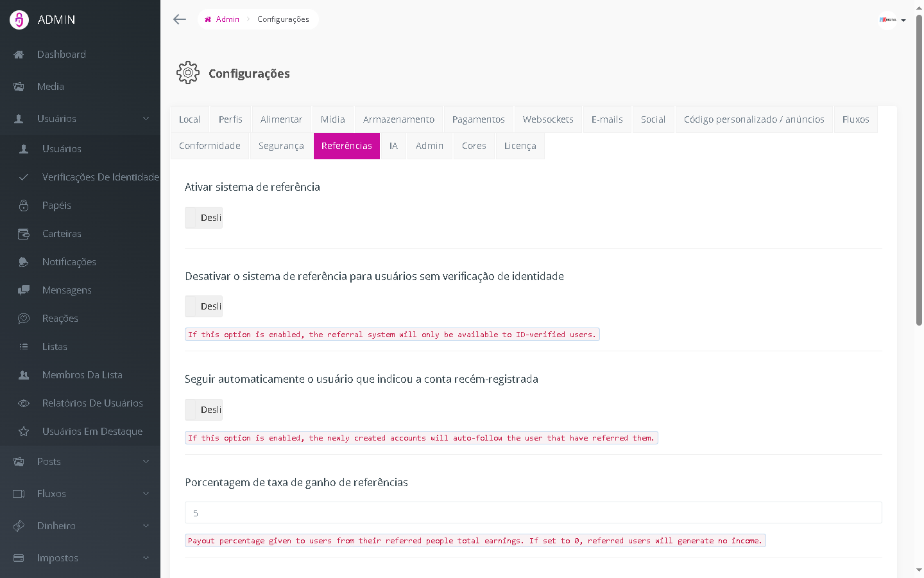
Task: Toggle referral disable for unverified users switch
Action: (x=203, y=306)
